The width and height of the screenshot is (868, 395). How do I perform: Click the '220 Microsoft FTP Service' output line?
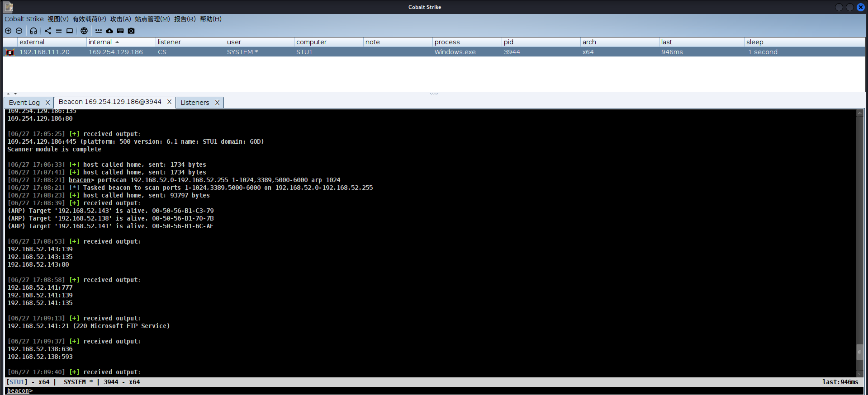pyautogui.click(x=89, y=326)
